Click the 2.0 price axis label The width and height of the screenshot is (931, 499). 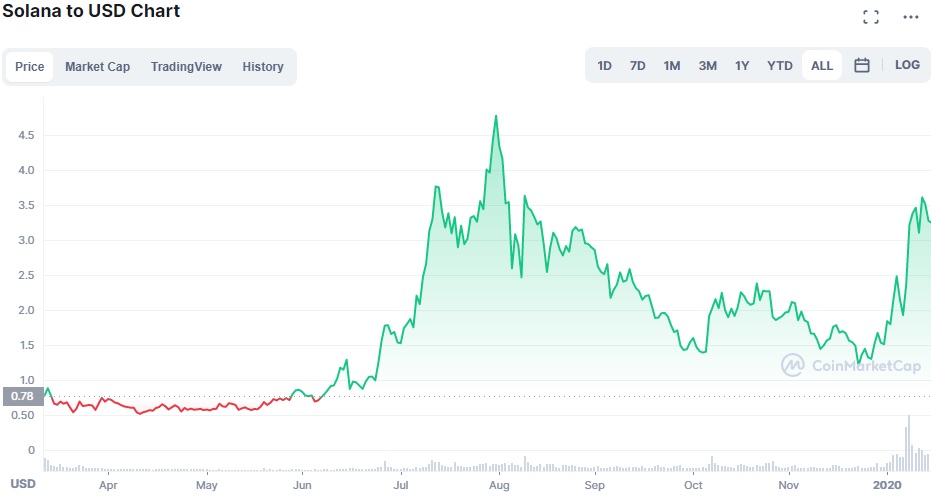coord(26,310)
